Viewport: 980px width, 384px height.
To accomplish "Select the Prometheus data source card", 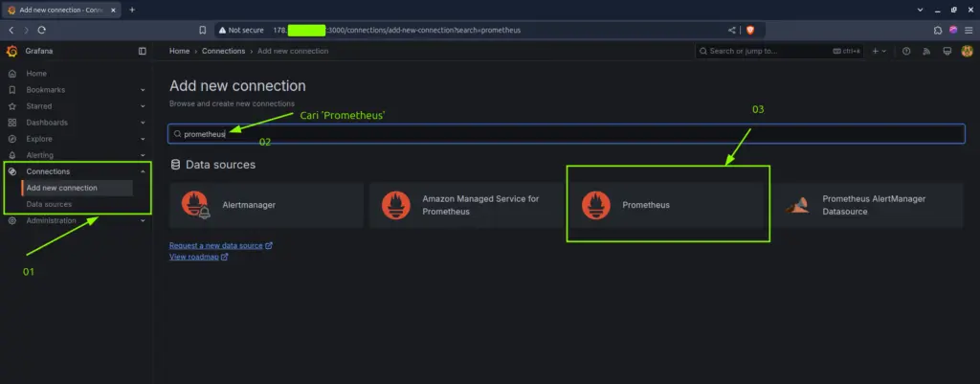I will [x=667, y=205].
